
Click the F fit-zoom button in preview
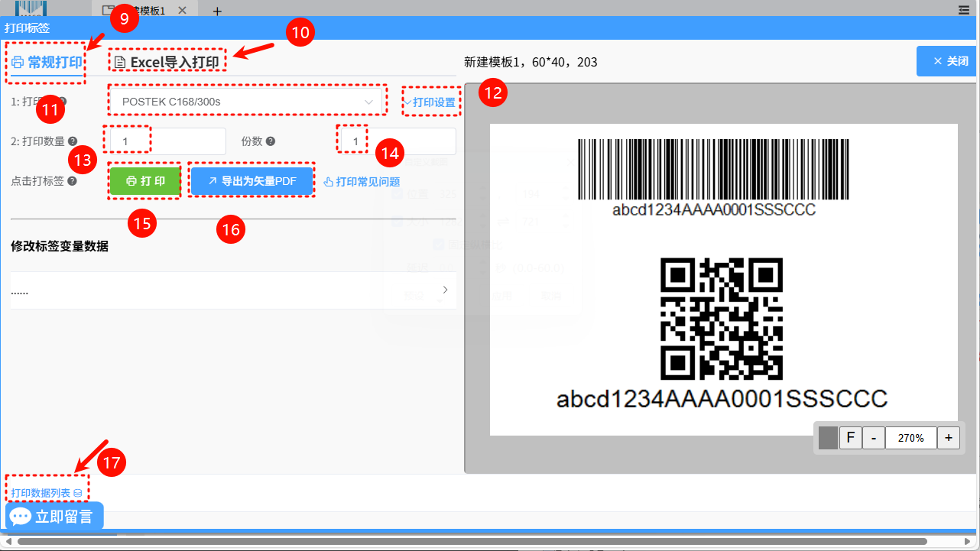tap(851, 438)
